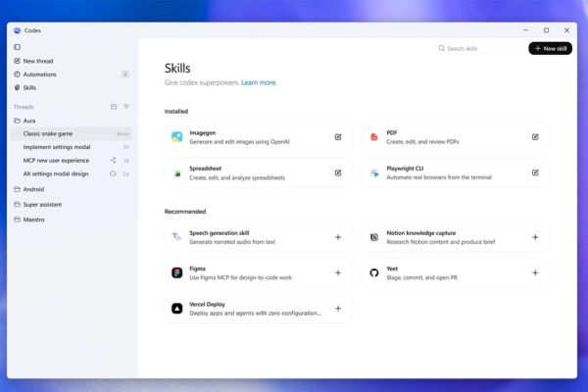Collapse the Aura folder

[29, 121]
